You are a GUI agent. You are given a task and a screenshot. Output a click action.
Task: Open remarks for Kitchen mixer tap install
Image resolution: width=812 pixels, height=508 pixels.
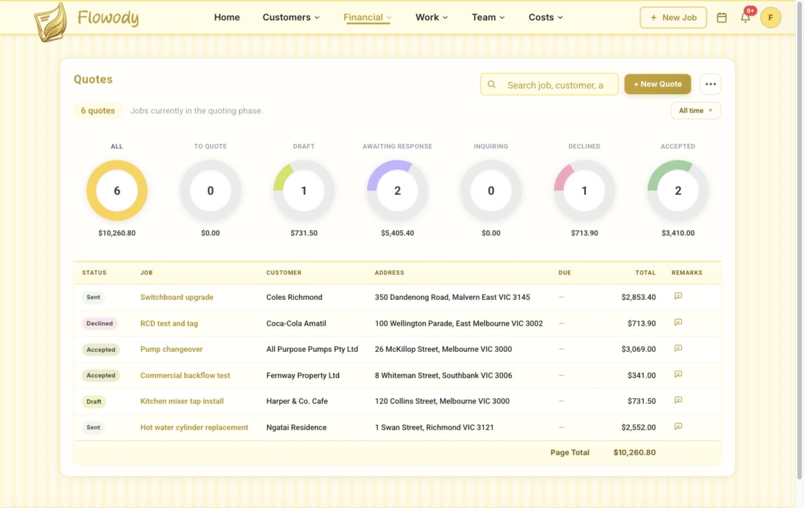point(678,400)
